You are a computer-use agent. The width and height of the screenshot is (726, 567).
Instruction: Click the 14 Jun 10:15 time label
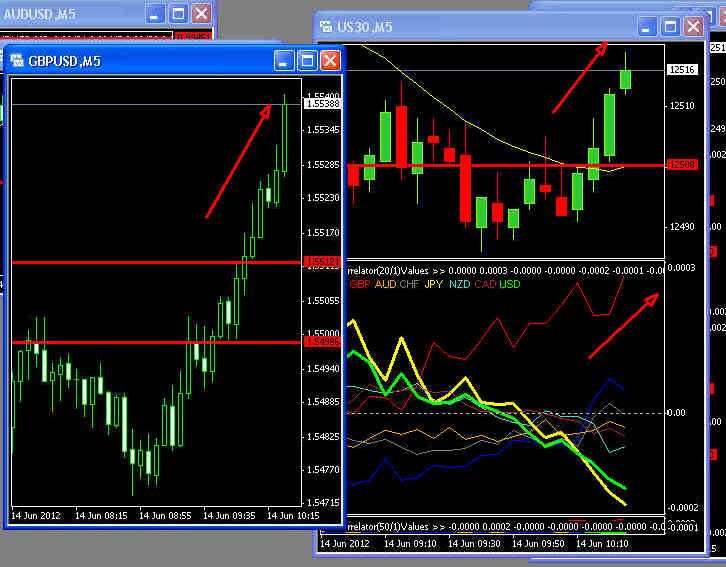(294, 516)
